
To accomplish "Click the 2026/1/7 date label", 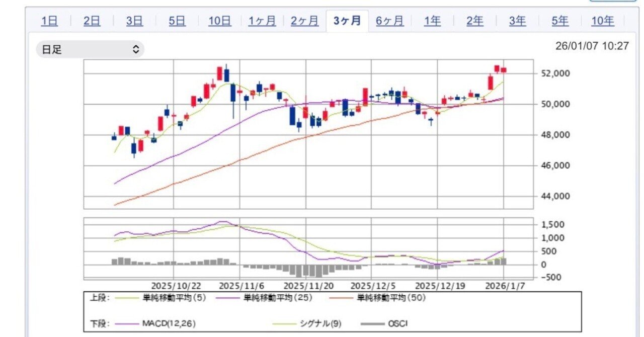I will tap(505, 285).
